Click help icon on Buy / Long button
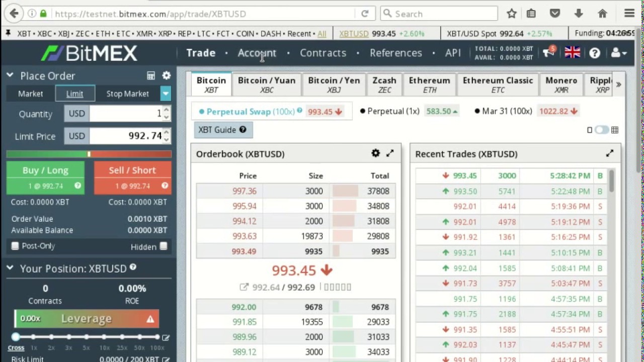 78,186
